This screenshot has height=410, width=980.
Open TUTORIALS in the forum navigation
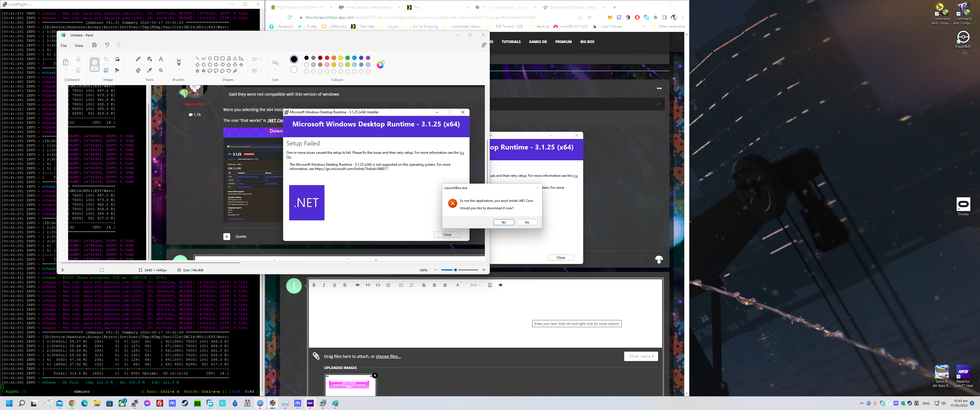click(511, 42)
